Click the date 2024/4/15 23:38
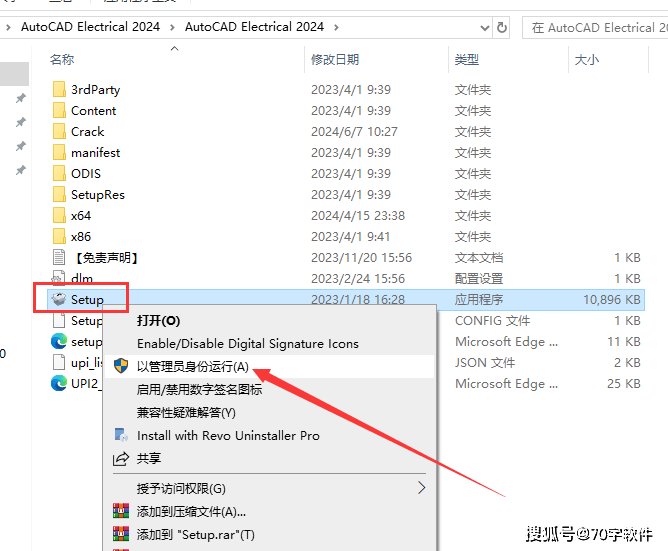The height and width of the screenshot is (551, 668). point(358,216)
